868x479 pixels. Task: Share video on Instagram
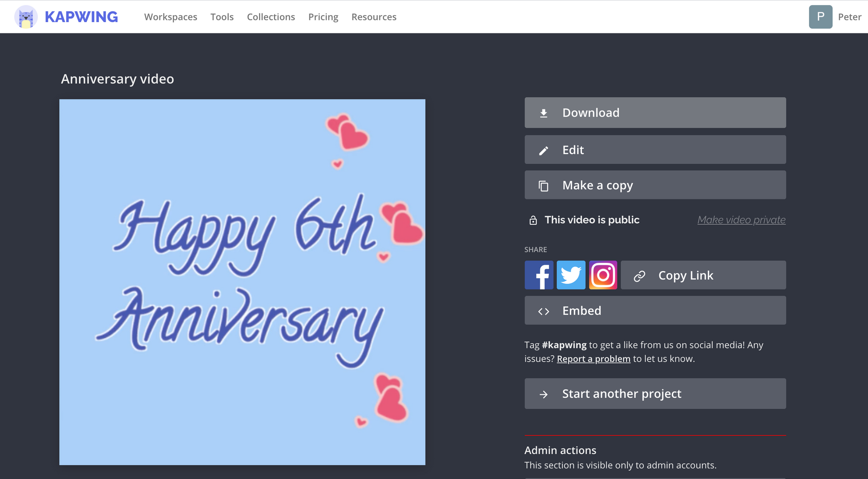pyautogui.click(x=603, y=275)
